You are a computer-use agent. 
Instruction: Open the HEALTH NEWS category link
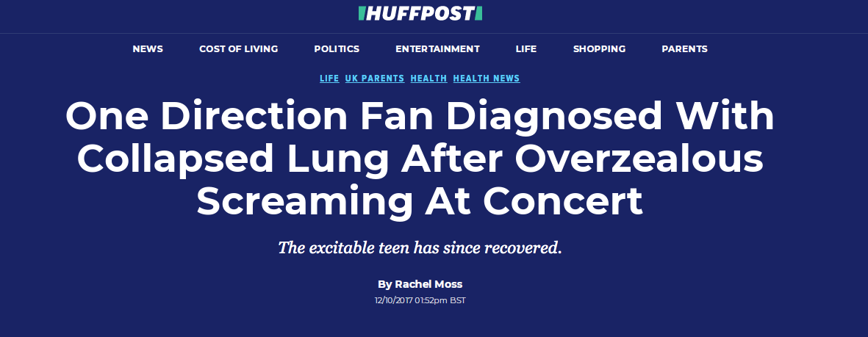tap(487, 79)
